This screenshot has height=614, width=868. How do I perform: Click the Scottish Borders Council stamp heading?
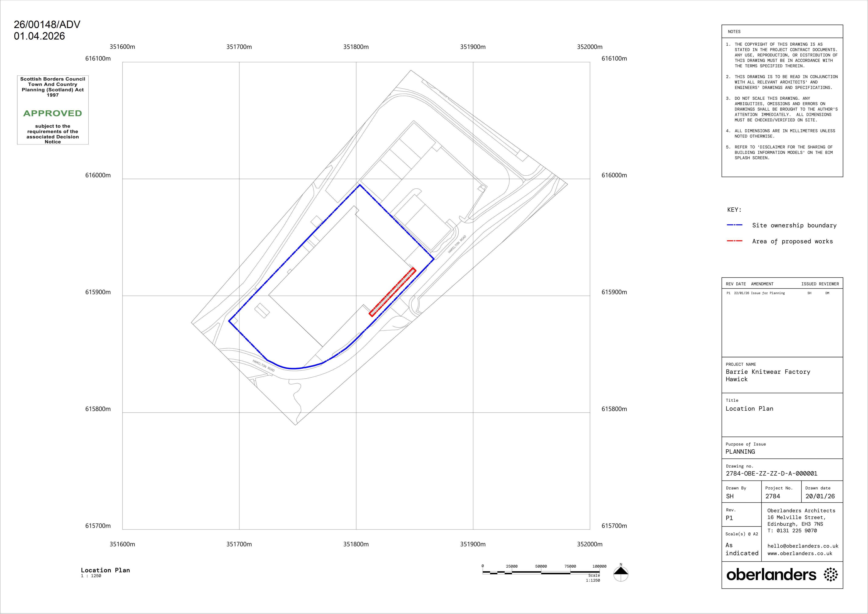click(53, 79)
